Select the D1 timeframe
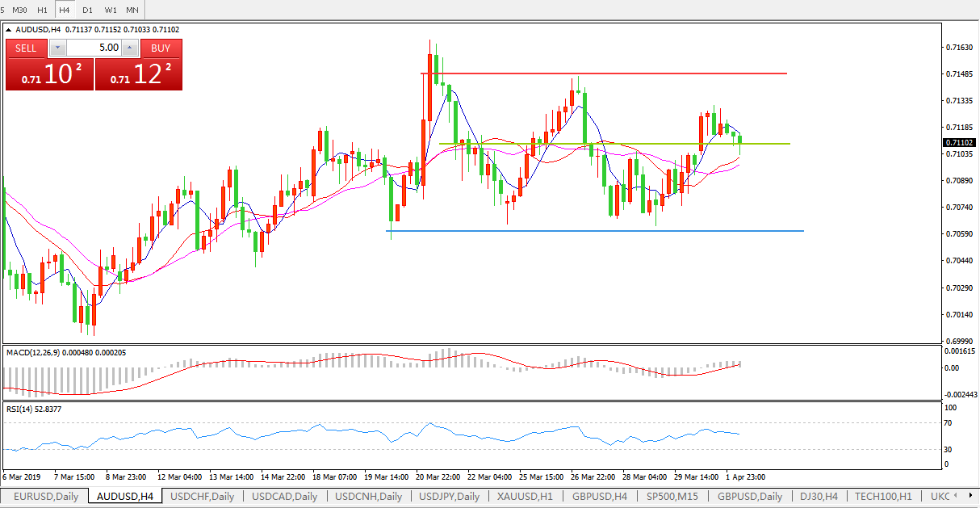Screen dimensions: 980x508 [x=88, y=10]
